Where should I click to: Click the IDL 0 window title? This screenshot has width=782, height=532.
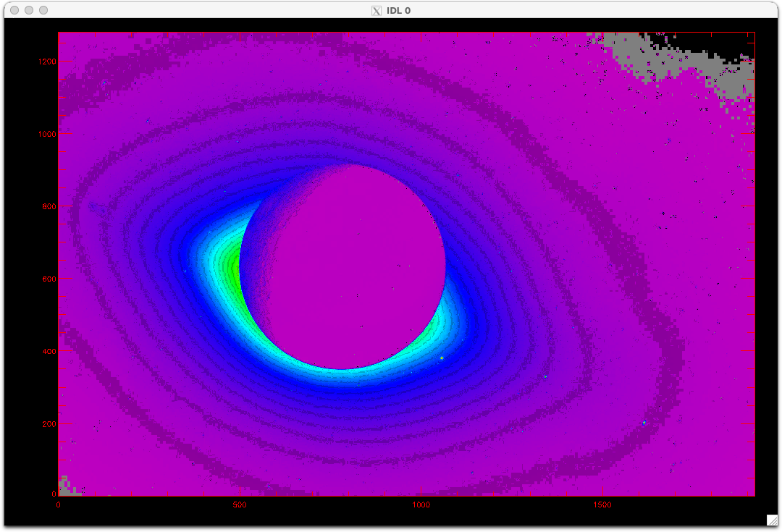pos(398,10)
